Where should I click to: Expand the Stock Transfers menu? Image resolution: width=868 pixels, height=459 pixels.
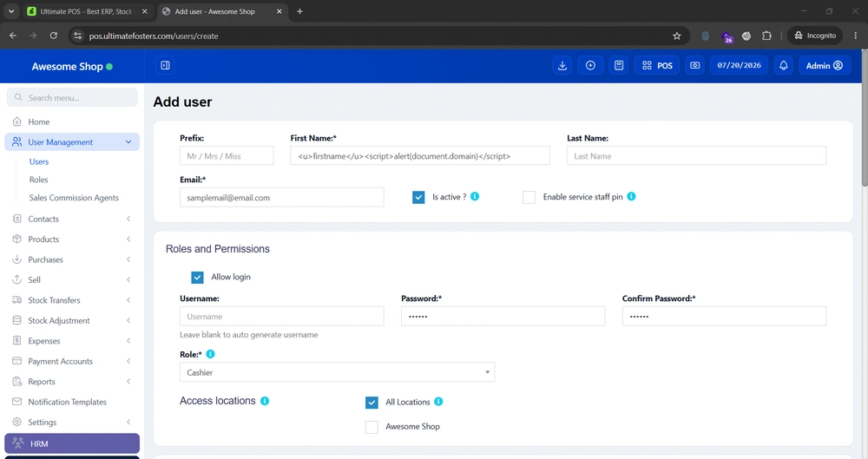pos(72,300)
